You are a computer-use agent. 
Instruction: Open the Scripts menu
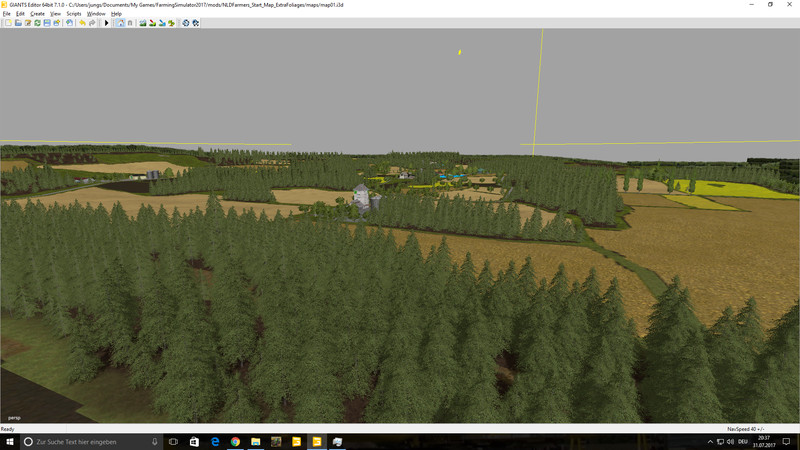coord(74,13)
